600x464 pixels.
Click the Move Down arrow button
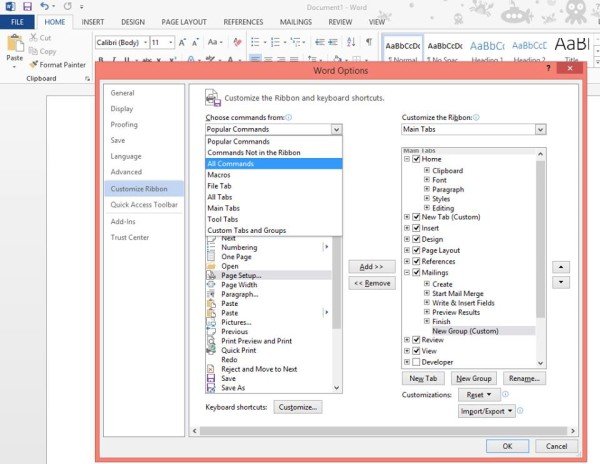pos(561,282)
